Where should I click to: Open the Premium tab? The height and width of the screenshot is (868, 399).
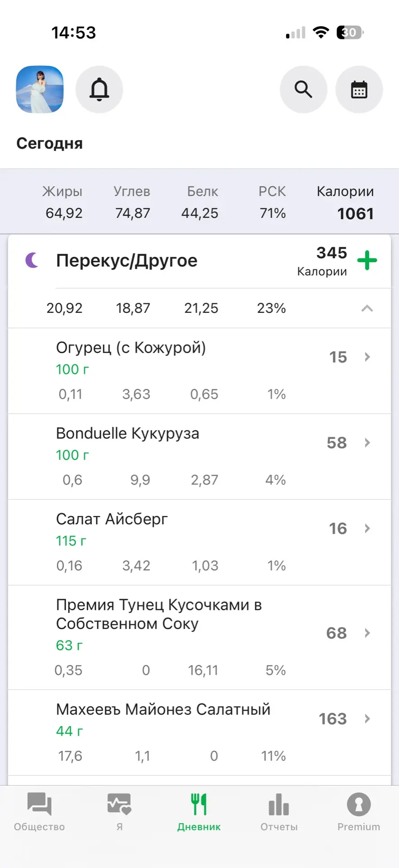[x=359, y=812]
